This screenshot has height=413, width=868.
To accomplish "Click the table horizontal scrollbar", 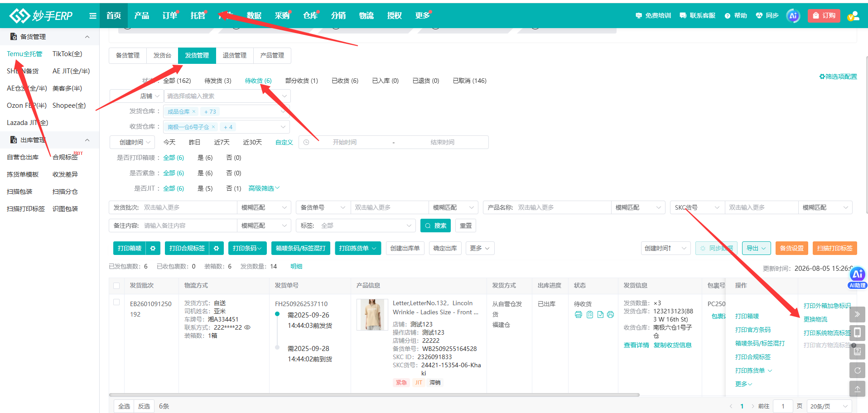I will (x=374, y=395).
